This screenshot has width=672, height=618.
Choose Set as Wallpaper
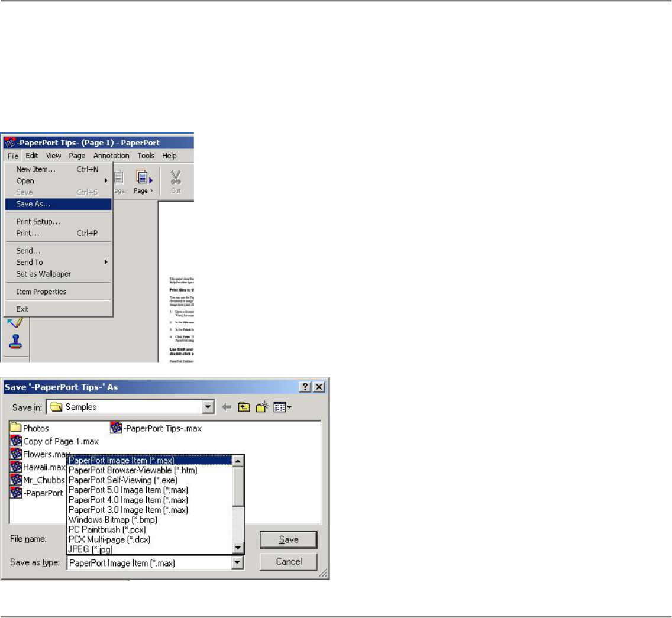(59, 274)
